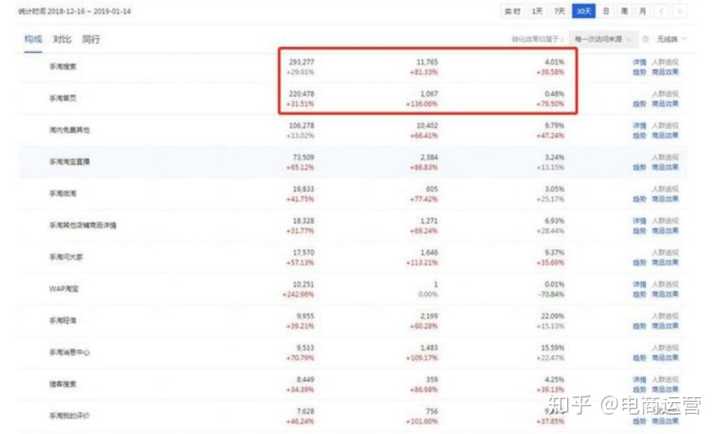This screenshot has width=720, height=434.
Task: Open 人群透视 for the 手淘首页 row
Action: coord(665,94)
